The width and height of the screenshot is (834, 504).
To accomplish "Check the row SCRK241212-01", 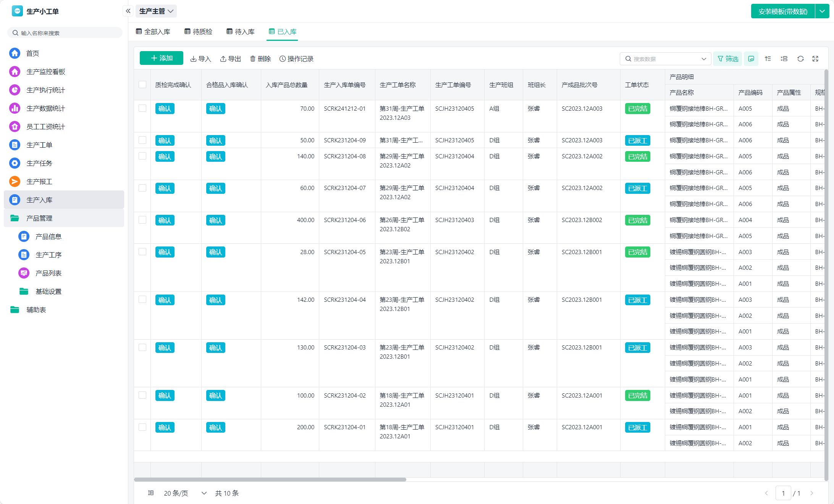I will pyautogui.click(x=142, y=108).
